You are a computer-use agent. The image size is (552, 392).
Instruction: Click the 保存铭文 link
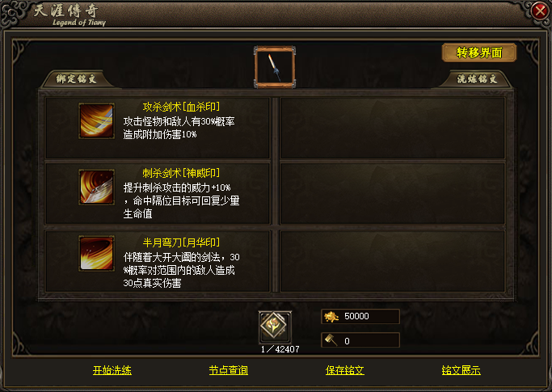pyautogui.click(x=344, y=370)
